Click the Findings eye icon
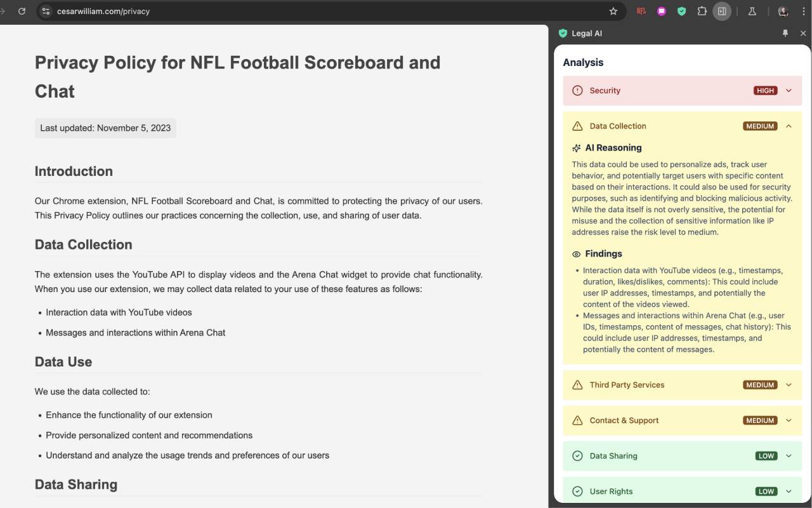The width and height of the screenshot is (812, 508). 577,254
